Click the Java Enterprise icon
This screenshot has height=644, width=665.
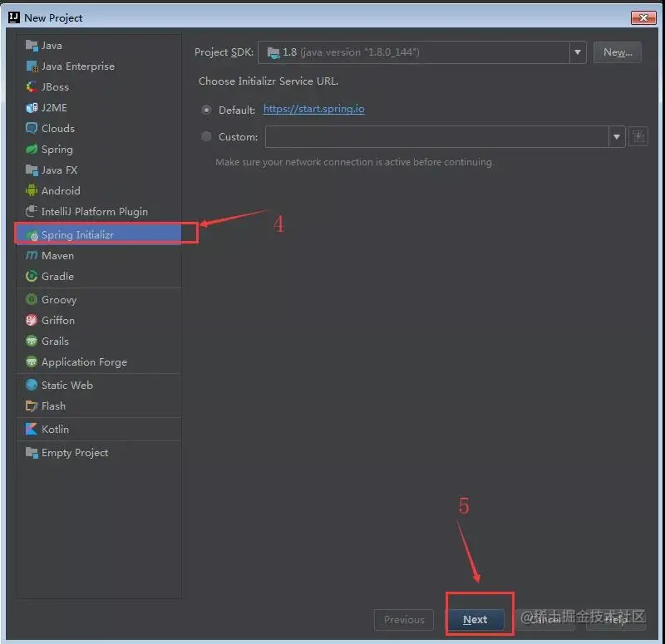32,66
